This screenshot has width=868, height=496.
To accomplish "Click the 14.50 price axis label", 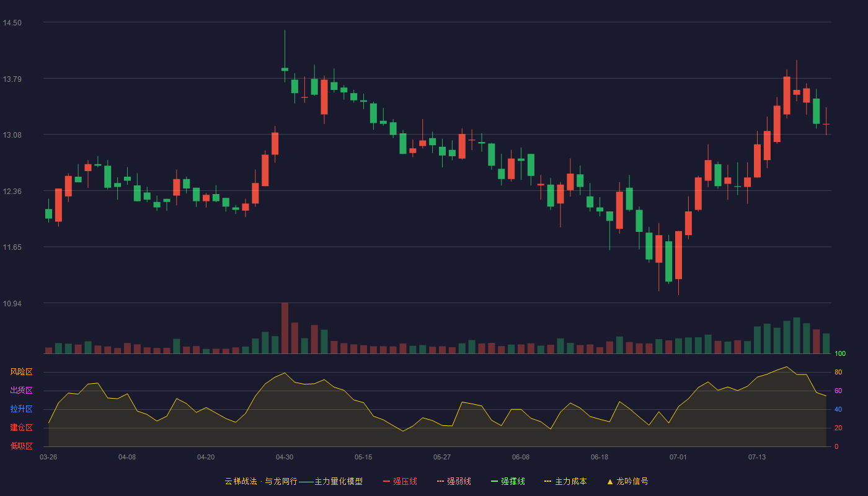I will [12, 23].
